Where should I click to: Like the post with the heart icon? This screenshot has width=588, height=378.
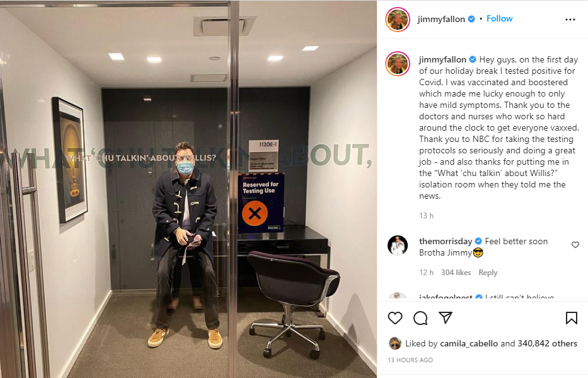pos(395,318)
